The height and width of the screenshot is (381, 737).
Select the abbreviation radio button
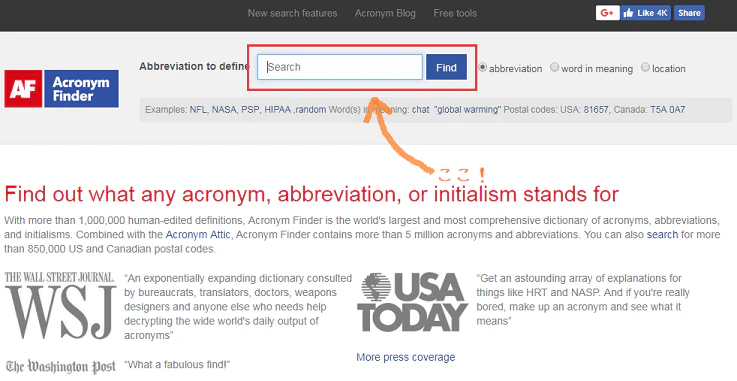[483, 67]
